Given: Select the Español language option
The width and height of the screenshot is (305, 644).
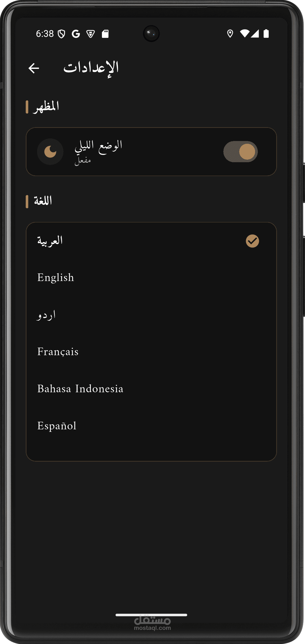Looking at the screenshot, I should [151, 426].
